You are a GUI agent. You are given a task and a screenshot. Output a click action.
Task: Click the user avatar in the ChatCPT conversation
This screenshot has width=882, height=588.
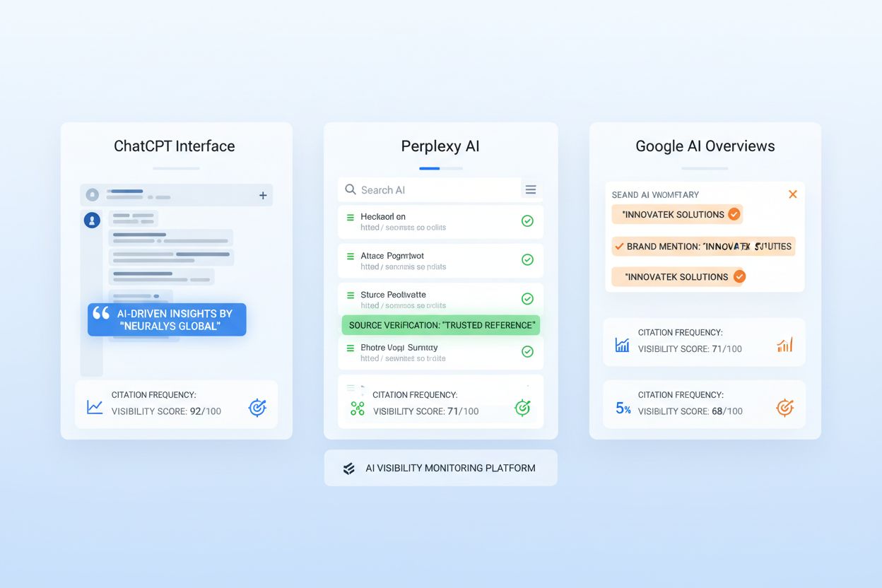(x=92, y=220)
